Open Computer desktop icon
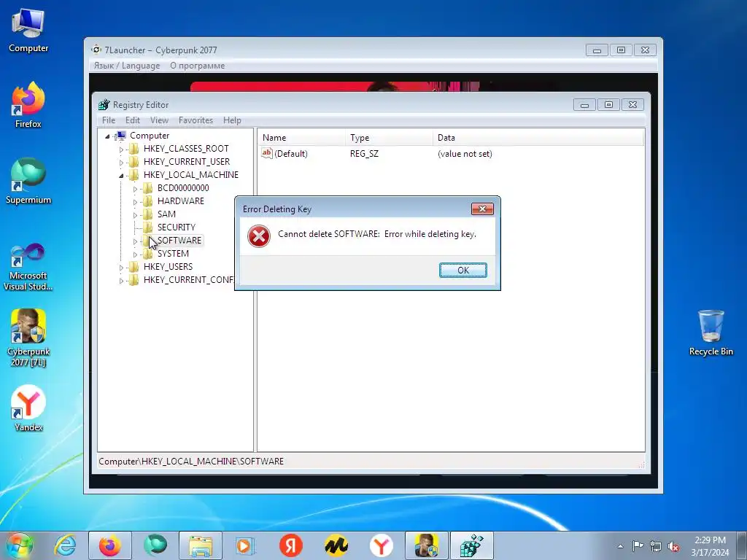The width and height of the screenshot is (747, 560). pos(28,30)
